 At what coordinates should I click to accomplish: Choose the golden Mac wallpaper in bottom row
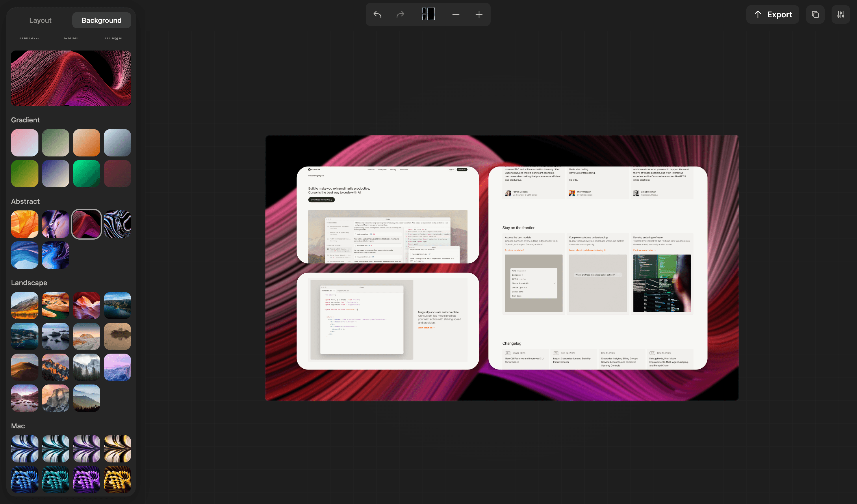click(x=117, y=479)
